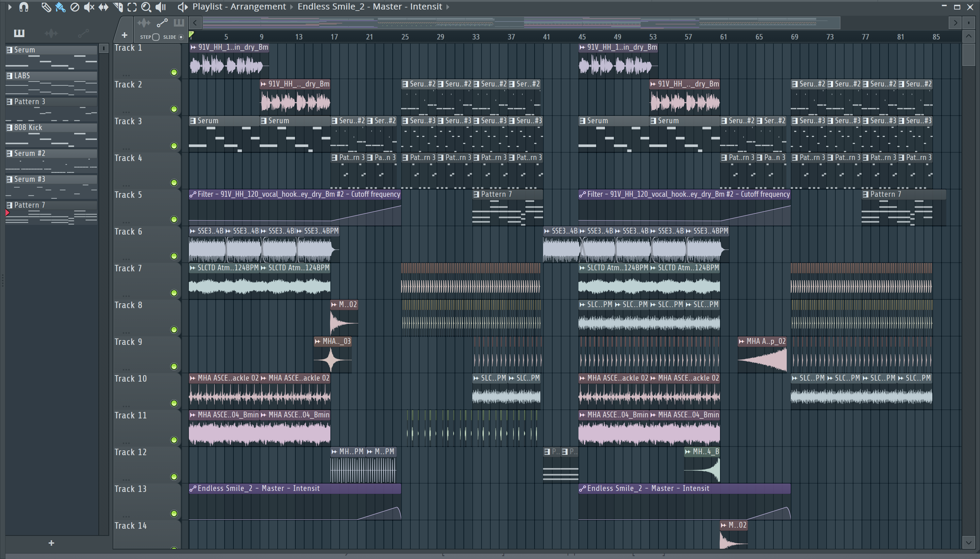980x559 pixels.
Task: Toggle the SLIDE option
Action: 181,37
